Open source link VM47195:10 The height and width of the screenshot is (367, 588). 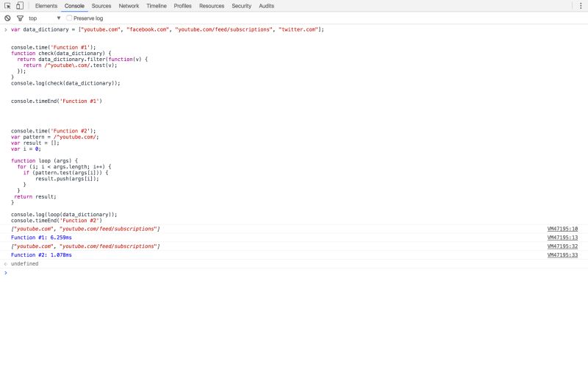pyautogui.click(x=562, y=229)
